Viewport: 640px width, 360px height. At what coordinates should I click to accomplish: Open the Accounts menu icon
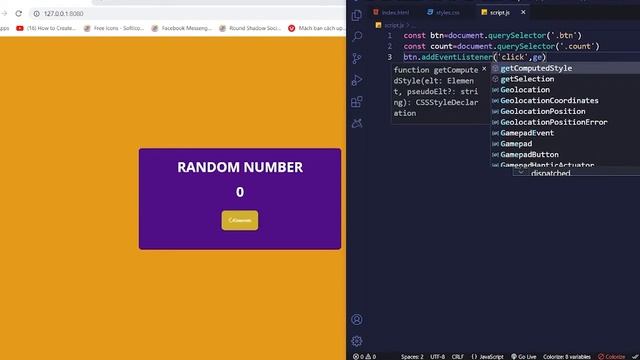point(357,319)
